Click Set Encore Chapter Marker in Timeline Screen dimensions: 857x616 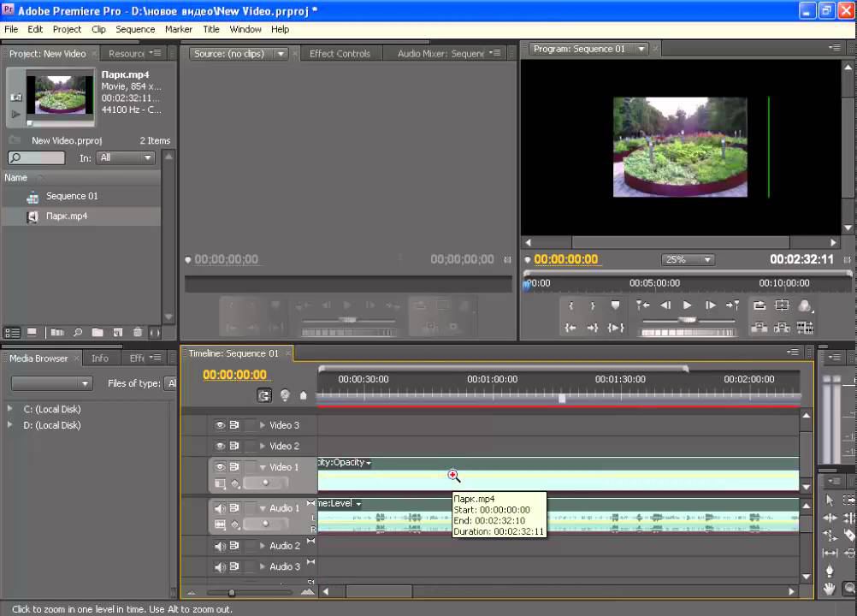pyautogui.click(x=285, y=395)
